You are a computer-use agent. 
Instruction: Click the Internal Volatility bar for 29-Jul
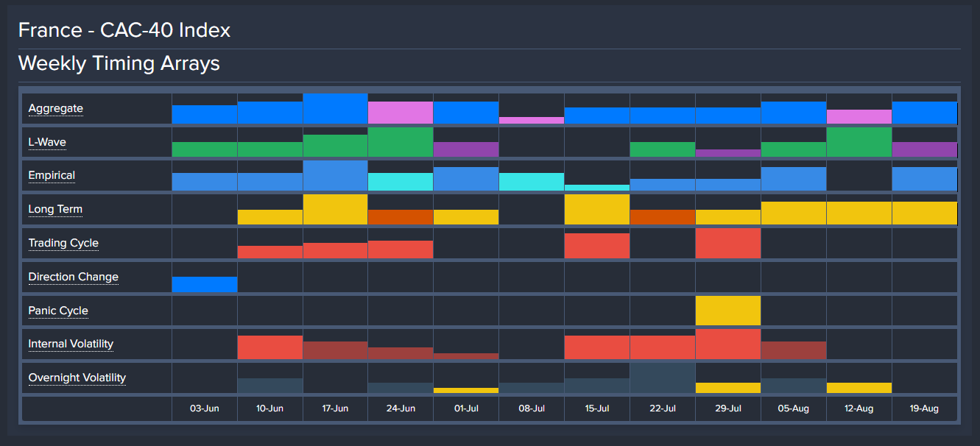728,344
